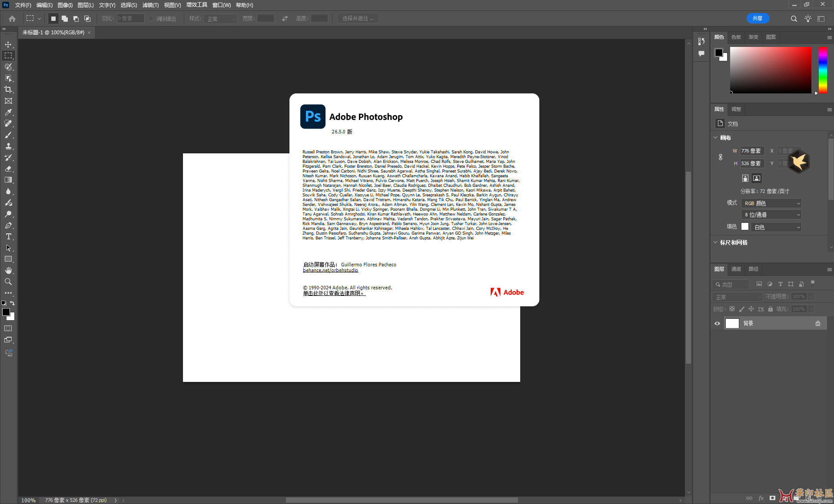Screen dimensions: 834x504
Task: Click the Add layer style fx icon
Action: point(761,498)
